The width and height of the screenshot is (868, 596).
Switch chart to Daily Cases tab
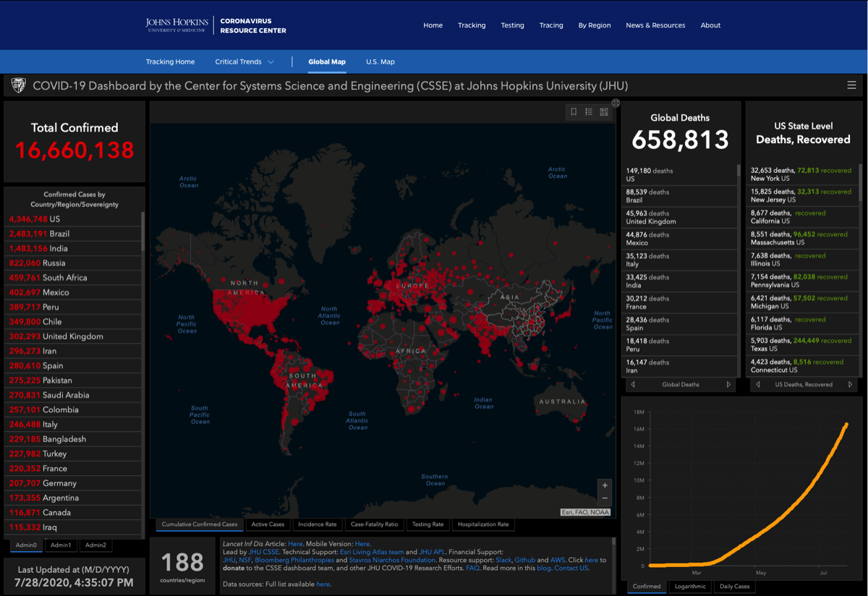click(734, 586)
